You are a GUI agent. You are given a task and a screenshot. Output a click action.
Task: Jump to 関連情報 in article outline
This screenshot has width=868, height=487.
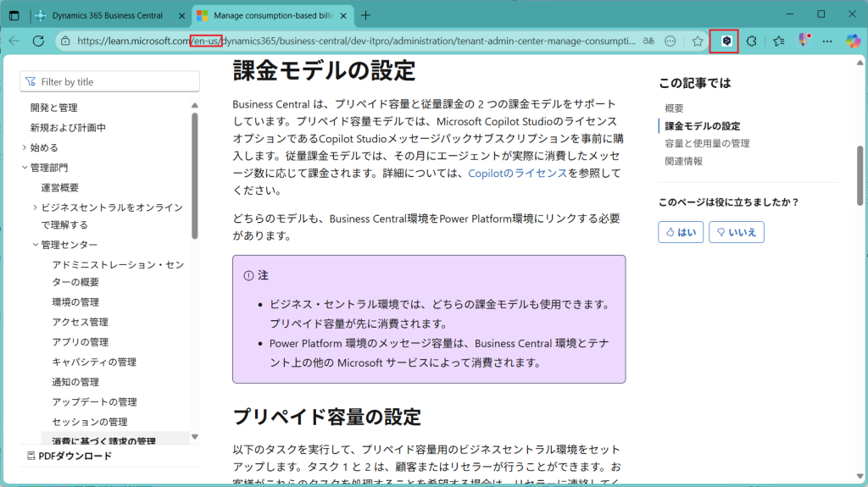coord(684,161)
